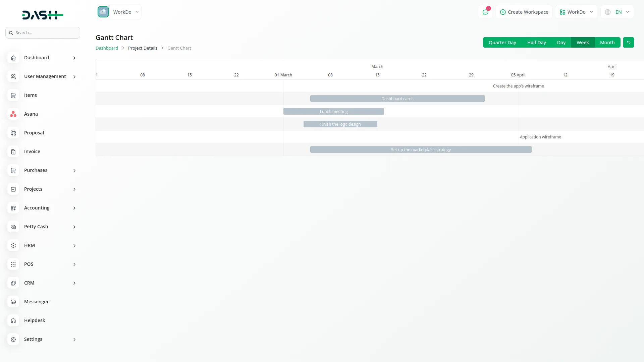
Task: Click the Dashboard home icon in sidebar
Action: tap(13, 58)
